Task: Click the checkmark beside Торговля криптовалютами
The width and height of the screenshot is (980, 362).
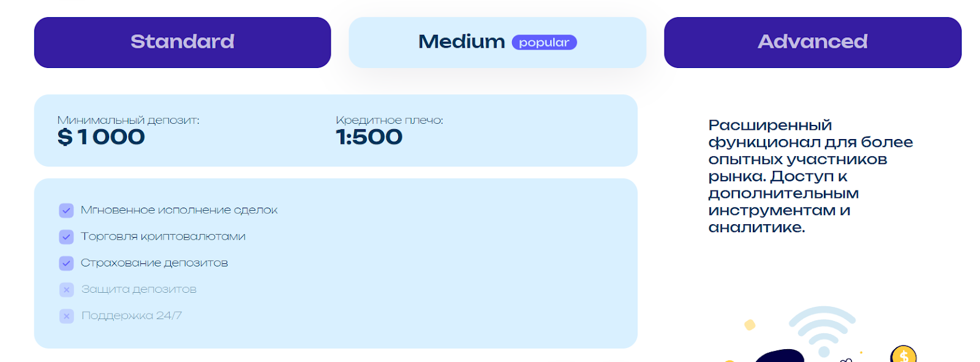Action: pos(67,237)
